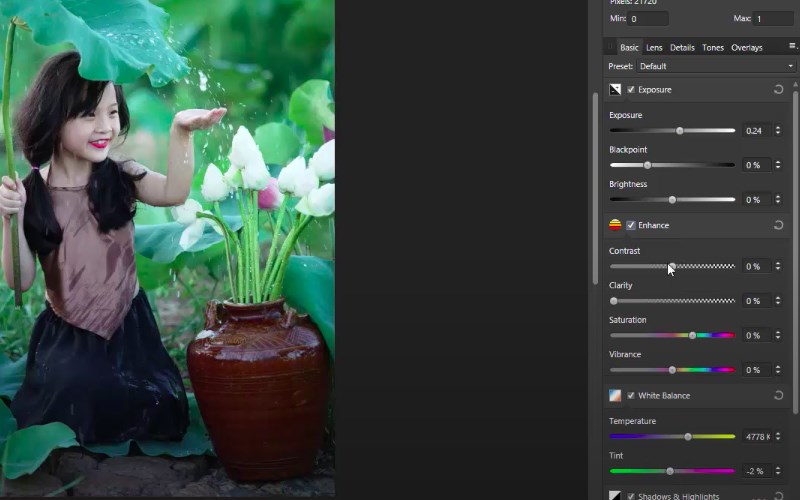Open the Overlays tab
Viewport: 800px width, 500px height.
point(746,47)
